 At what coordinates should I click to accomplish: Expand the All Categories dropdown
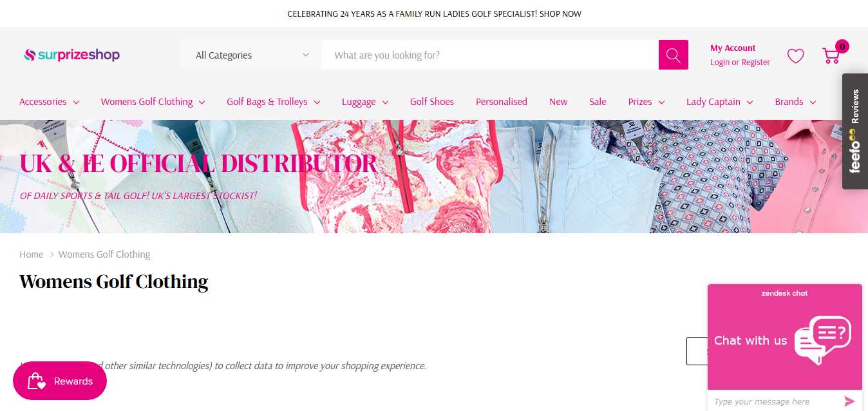(x=252, y=55)
